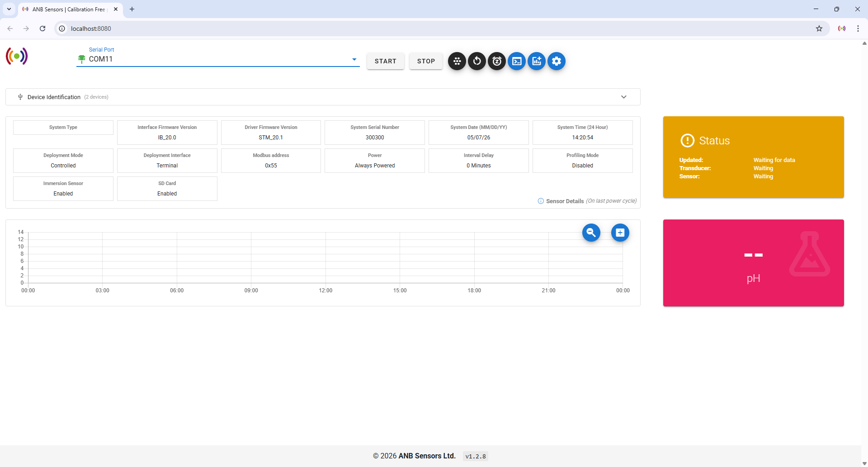The height and width of the screenshot is (467, 868).
Task: Click the restart circular-arrow icon
Action: (x=477, y=61)
